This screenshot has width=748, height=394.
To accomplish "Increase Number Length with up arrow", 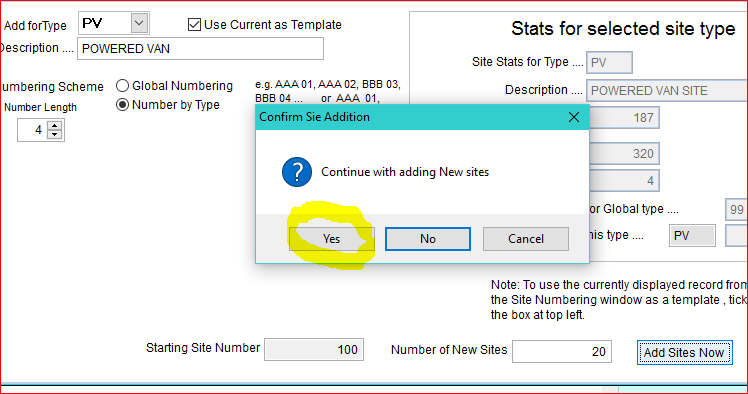I will point(55,126).
